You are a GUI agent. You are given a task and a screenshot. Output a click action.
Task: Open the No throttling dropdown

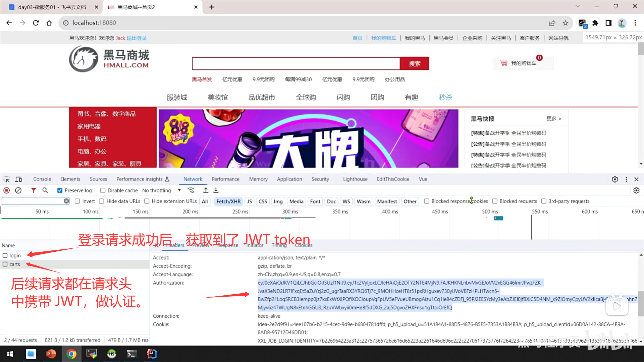[x=161, y=190]
